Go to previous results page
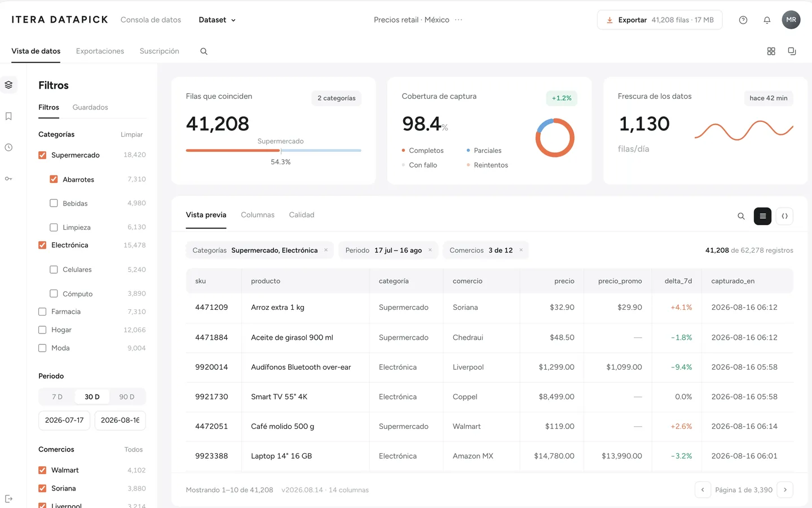Viewport: 812px width, 508px height. click(703, 490)
